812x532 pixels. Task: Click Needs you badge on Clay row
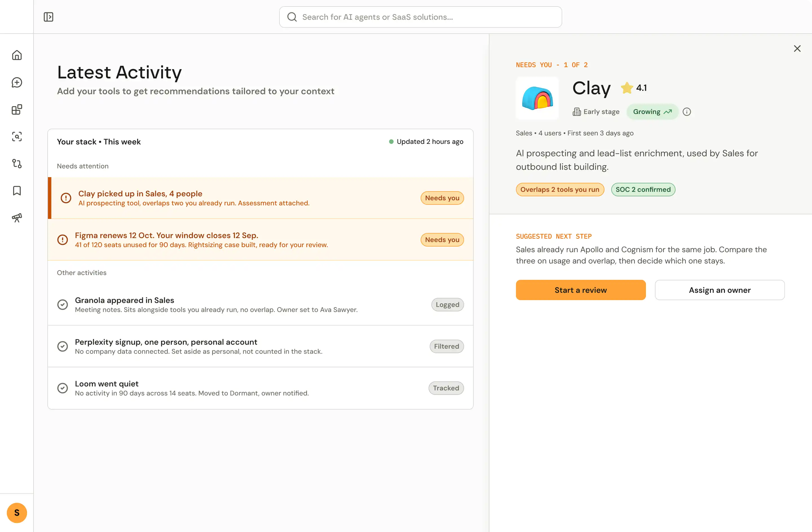[442, 198]
